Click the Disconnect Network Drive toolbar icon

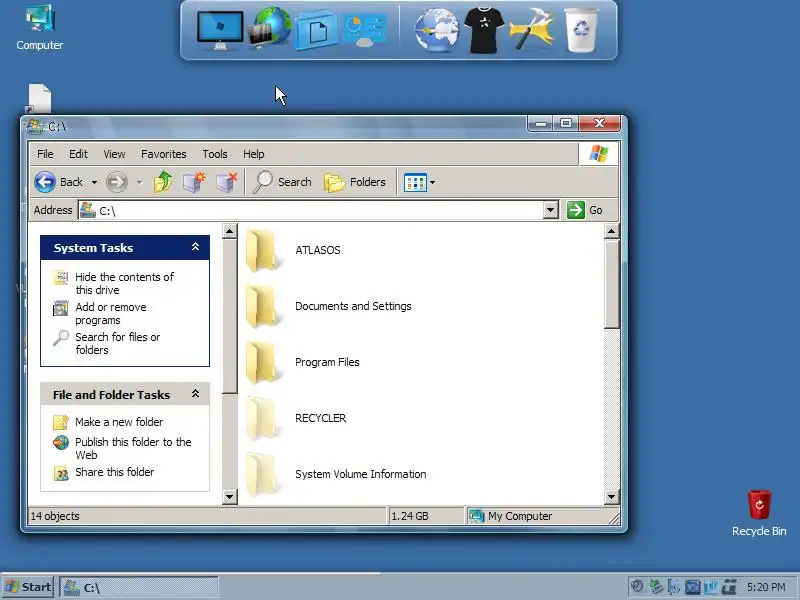point(227,182)
